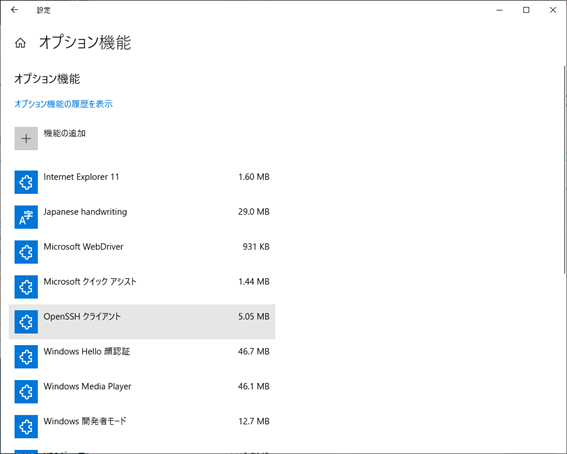Select the Japanese handwriting feature entry
The height and width of the screenshot is (454, 567).
(x=142, y=217)
